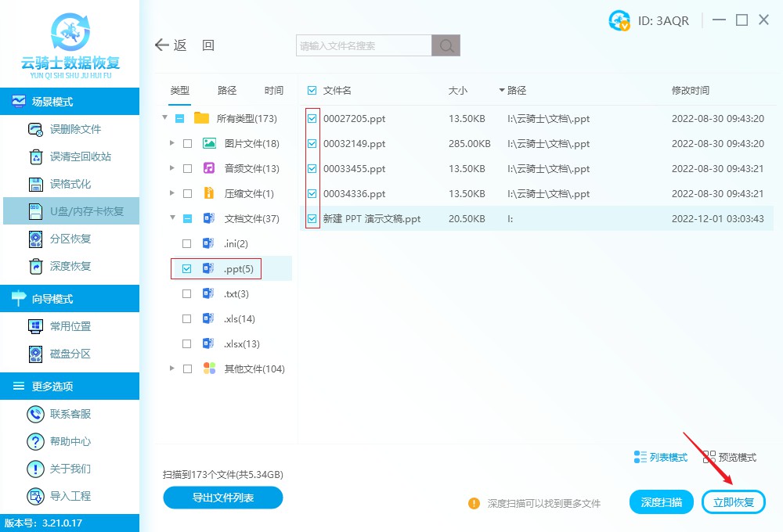Switch to the 路径 tab

(226, 90)
